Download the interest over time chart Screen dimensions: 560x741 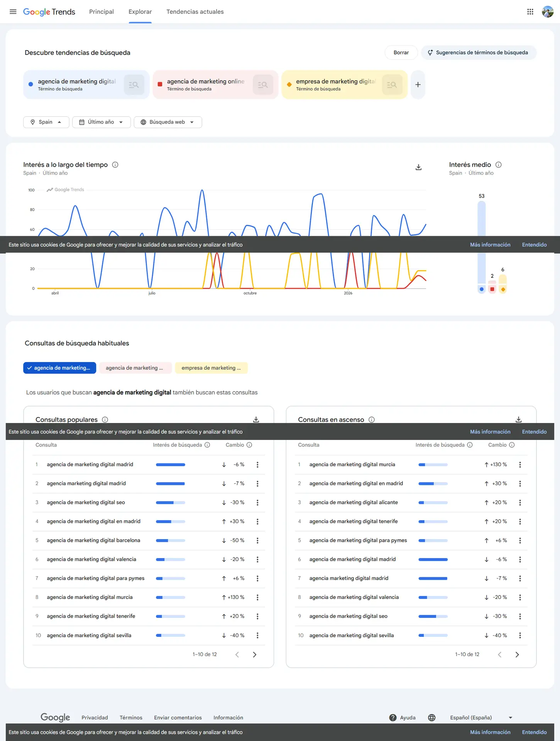click(x=418, y=167)
